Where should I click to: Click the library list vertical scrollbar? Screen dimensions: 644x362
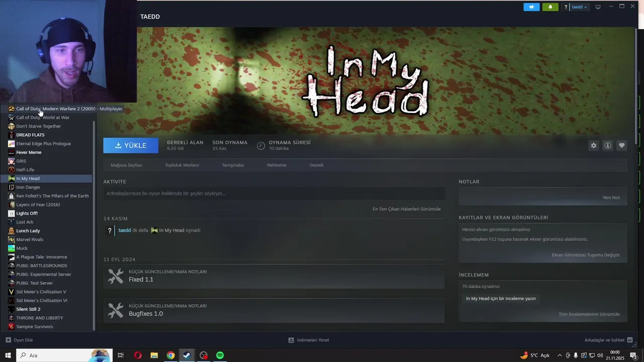(x=94, y=225)
